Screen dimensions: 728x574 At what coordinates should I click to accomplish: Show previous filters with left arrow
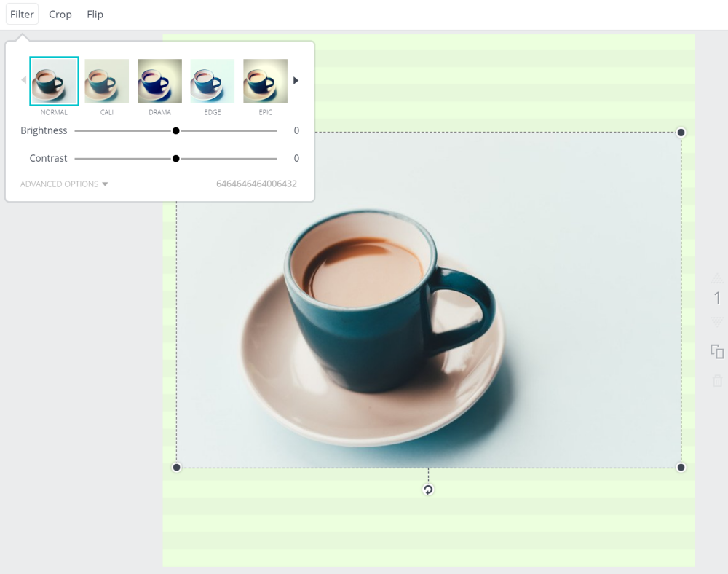(x=24, y=80)
